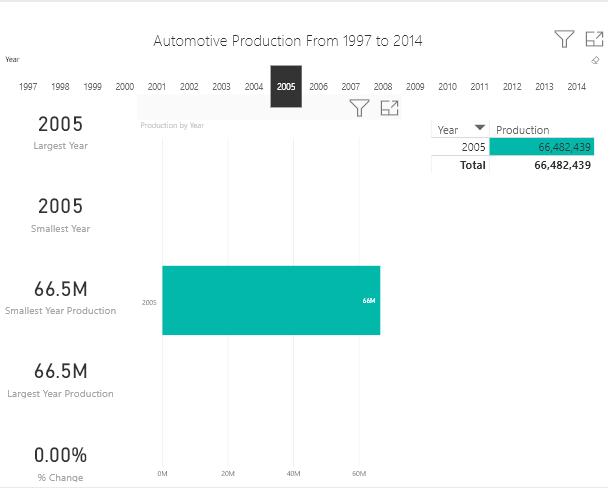Click the Year column header in table
Image resolution: width=614 pixels, height=488 pixels.
click(x=448, y=130)
